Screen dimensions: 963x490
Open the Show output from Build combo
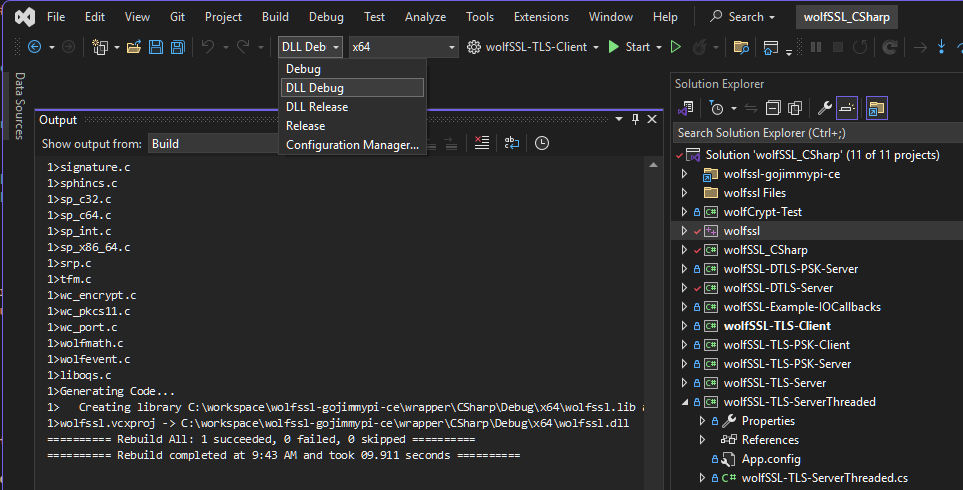click(x=213, y=144)
